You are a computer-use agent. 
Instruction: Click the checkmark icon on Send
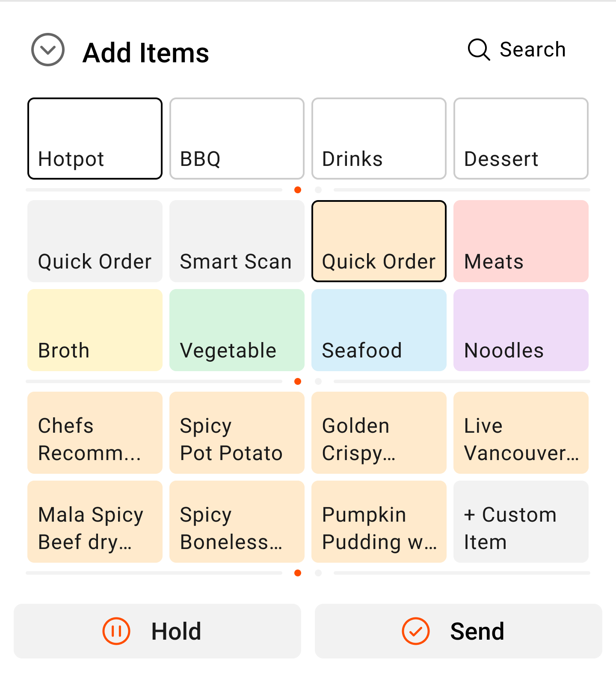pos(416,631)
